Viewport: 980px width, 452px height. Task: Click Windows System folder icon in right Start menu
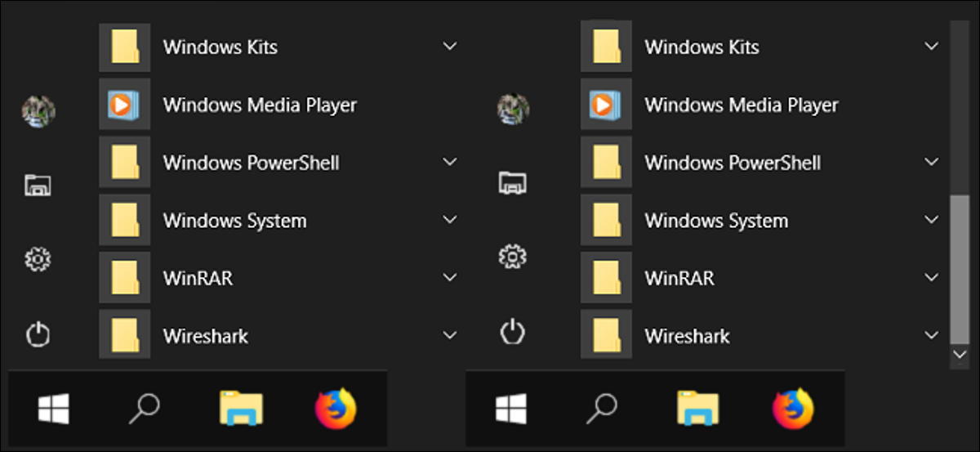tap(606, 220)
